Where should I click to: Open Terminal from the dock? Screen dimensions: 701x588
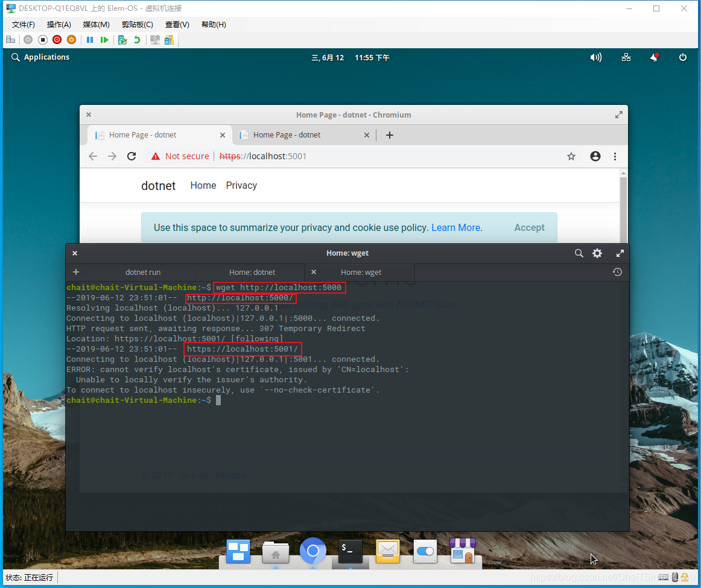click(350, 551)
